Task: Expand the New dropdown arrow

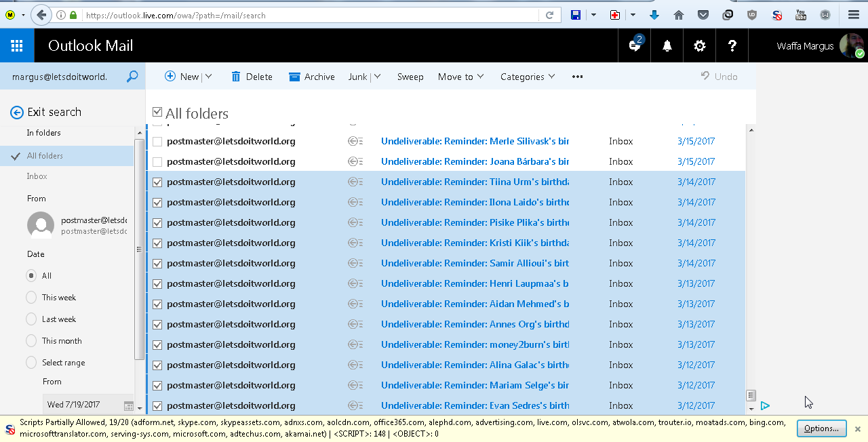Action: pyautogui.click(x=208, y=77)
